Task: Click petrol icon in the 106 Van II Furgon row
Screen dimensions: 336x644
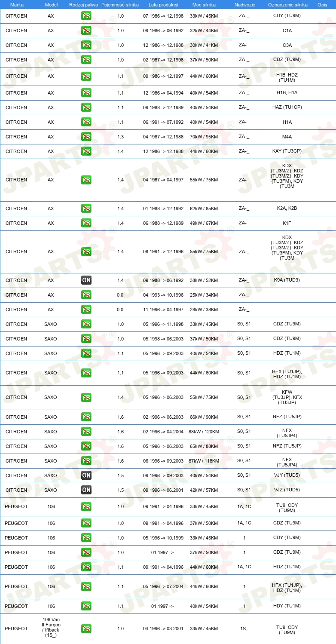Action: 86,629
